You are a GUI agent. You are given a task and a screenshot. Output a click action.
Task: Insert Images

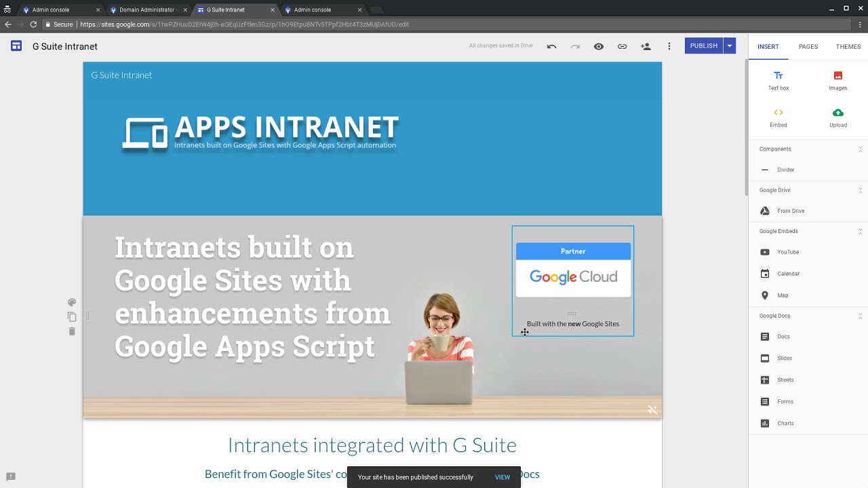pos(838,81)
